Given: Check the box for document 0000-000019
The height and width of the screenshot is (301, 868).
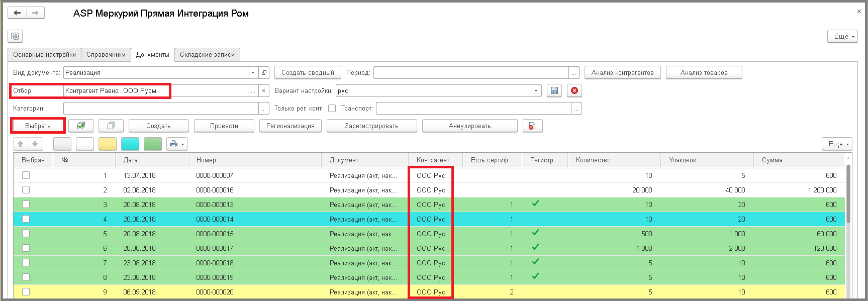Looking at the screenshot, I should pos(26,277).
